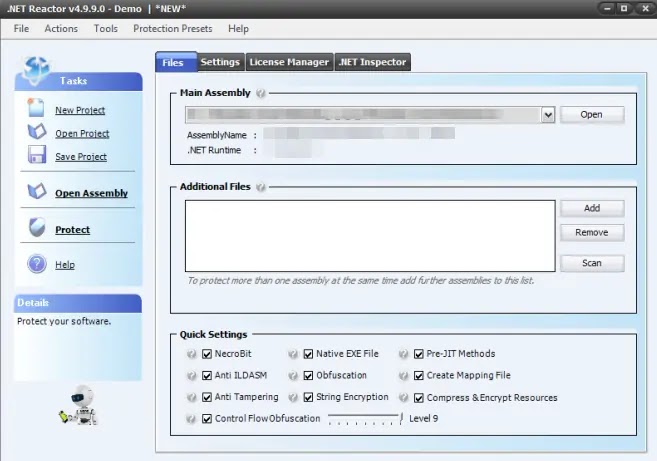The height and width of the screenshot is (461, 657).
Task: Click the help icon beside Pre-JIT Methods
Action: coord(404,354)
